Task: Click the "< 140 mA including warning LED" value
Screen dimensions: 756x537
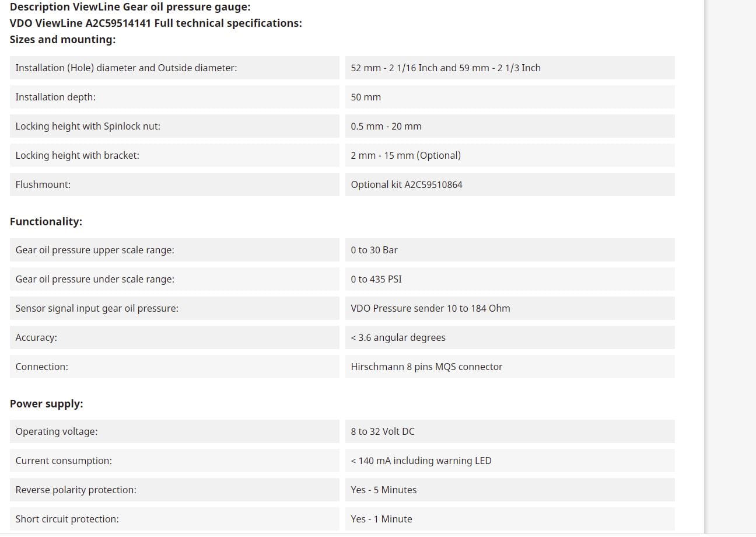Action: pos(421,461)
